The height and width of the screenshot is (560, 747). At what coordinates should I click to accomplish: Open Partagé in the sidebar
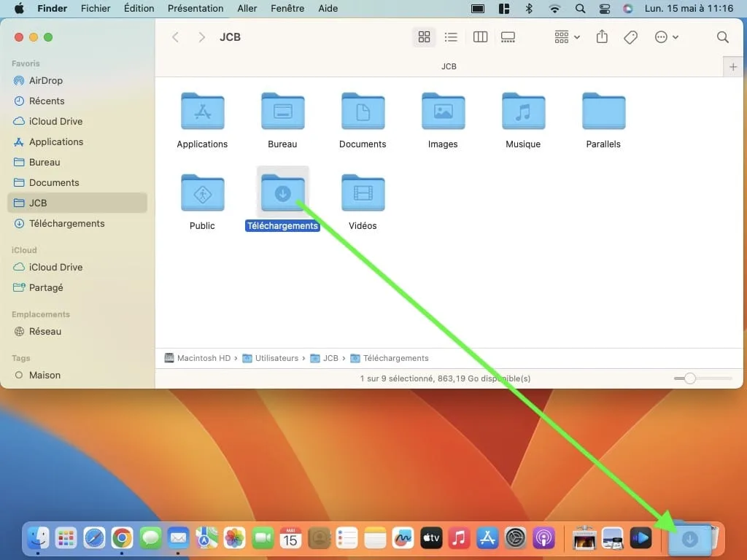[77, 287]
